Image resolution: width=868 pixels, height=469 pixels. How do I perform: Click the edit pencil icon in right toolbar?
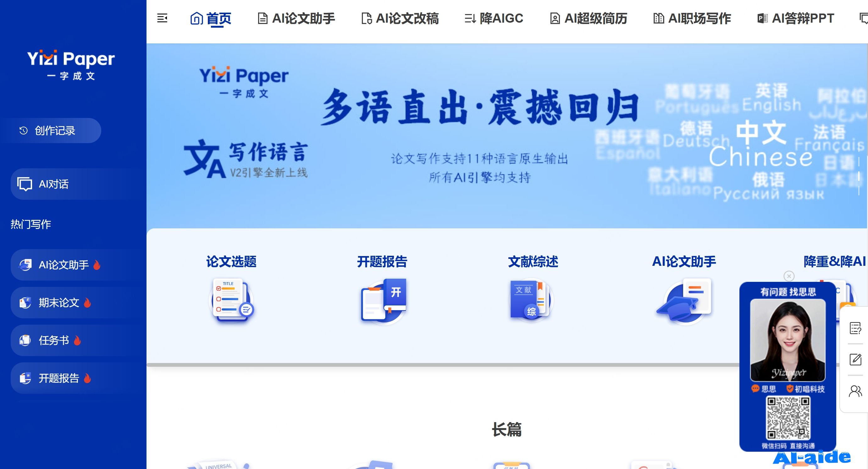(855, 360)
